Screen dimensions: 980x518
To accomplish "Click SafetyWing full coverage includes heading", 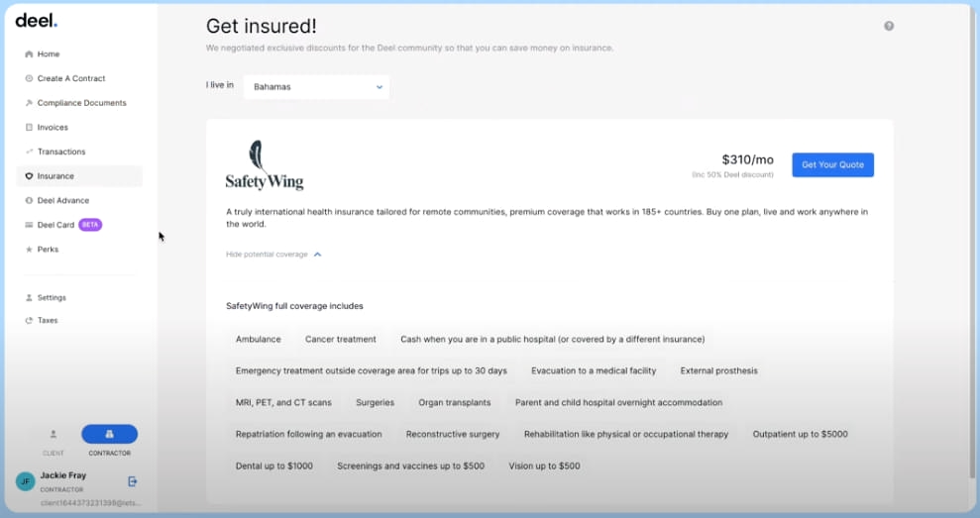I will pyautogui.click(x=294, y=306).
